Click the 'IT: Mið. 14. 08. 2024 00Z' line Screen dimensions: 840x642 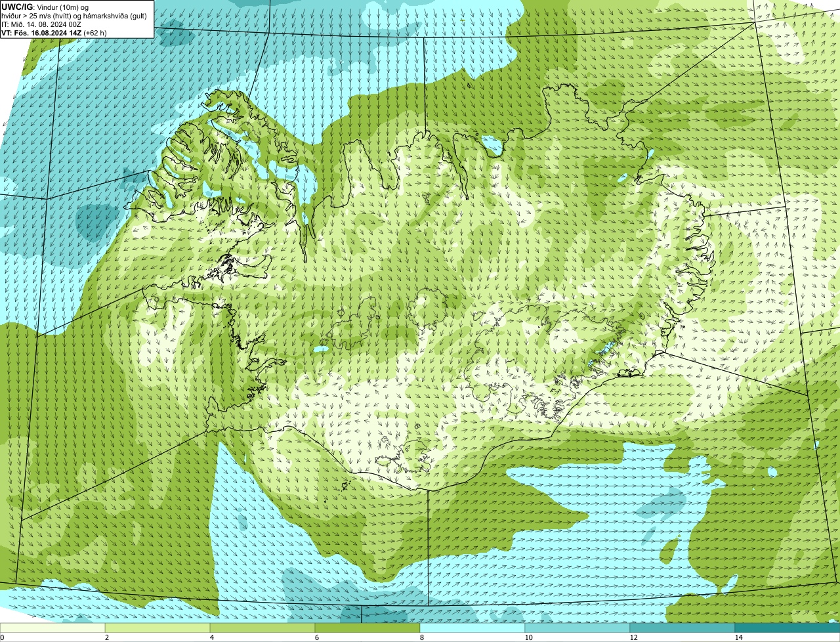tap(41, 24)
